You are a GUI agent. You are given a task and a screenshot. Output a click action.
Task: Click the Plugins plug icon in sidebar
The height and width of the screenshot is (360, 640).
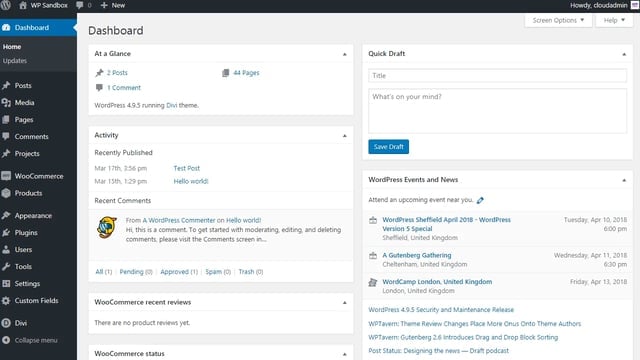tap(6, 233)
